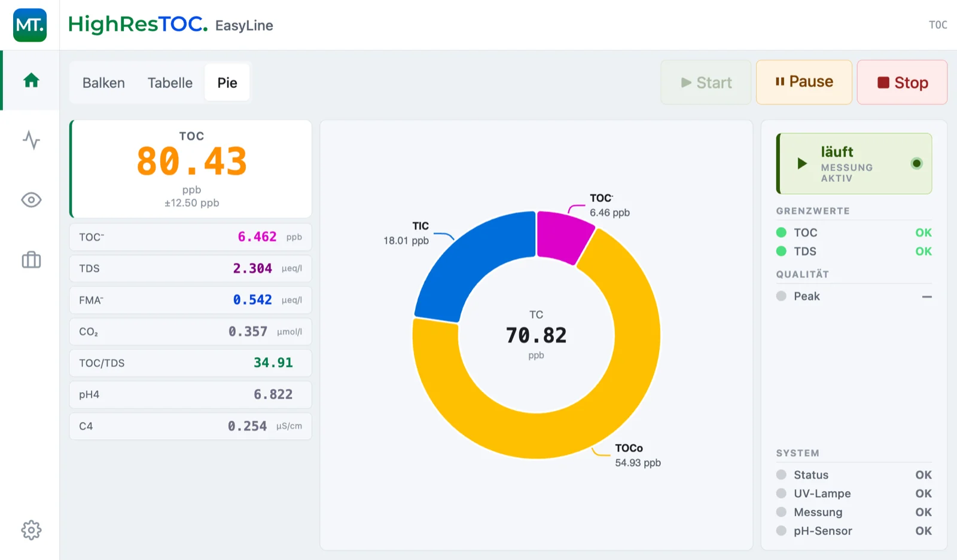Viewport: 957px width, 560px height.
Task: Click green TDS limit status dot
Action: point(781,251)
